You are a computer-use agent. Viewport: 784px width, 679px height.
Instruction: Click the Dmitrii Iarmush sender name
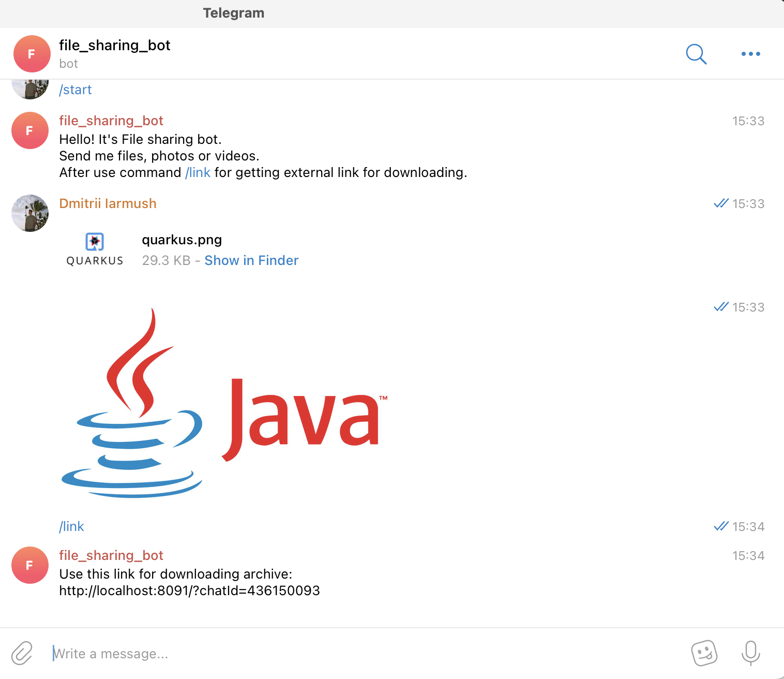click(x=108, y=203)
